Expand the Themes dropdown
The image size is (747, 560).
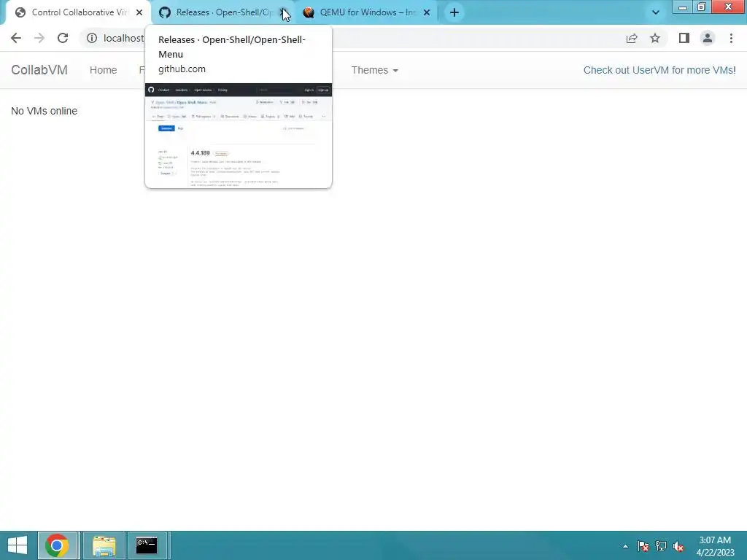coord(374,70)
